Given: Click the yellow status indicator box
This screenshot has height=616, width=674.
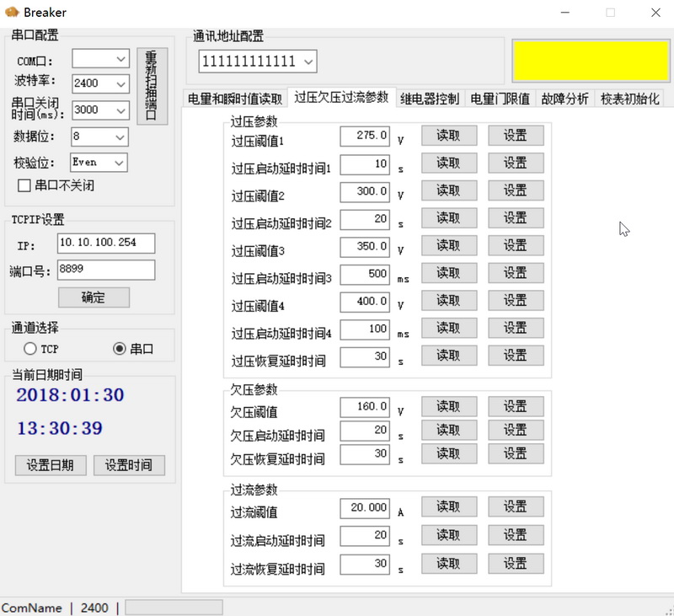Looking at the screenshot, I should coord(591,59).
